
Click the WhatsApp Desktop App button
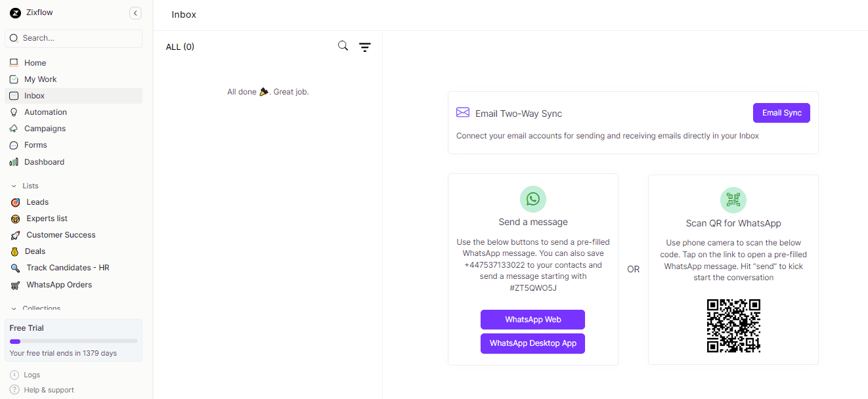[532, 343]
